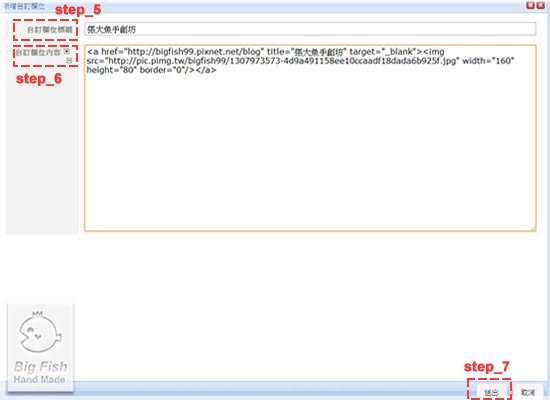Expand the content editor with plus icon

tap(67, 51)
